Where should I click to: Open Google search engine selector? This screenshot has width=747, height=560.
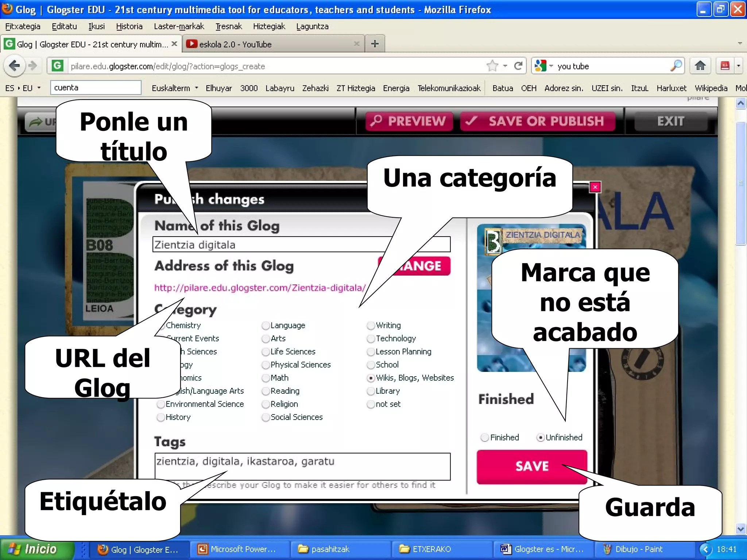(543, 66)
